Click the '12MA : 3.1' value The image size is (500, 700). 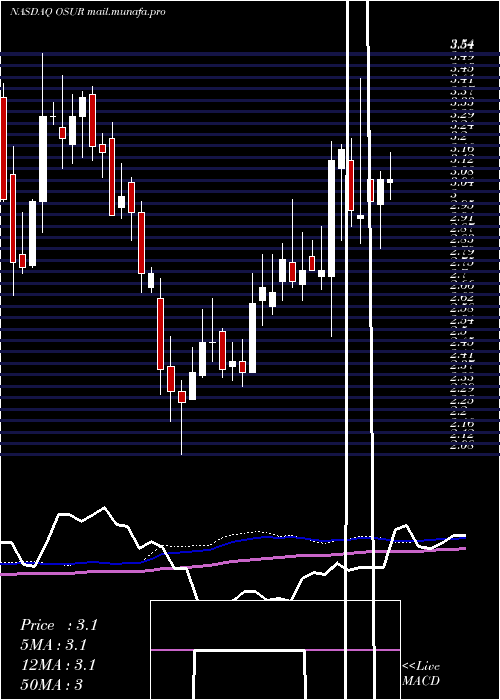[58, 665]
